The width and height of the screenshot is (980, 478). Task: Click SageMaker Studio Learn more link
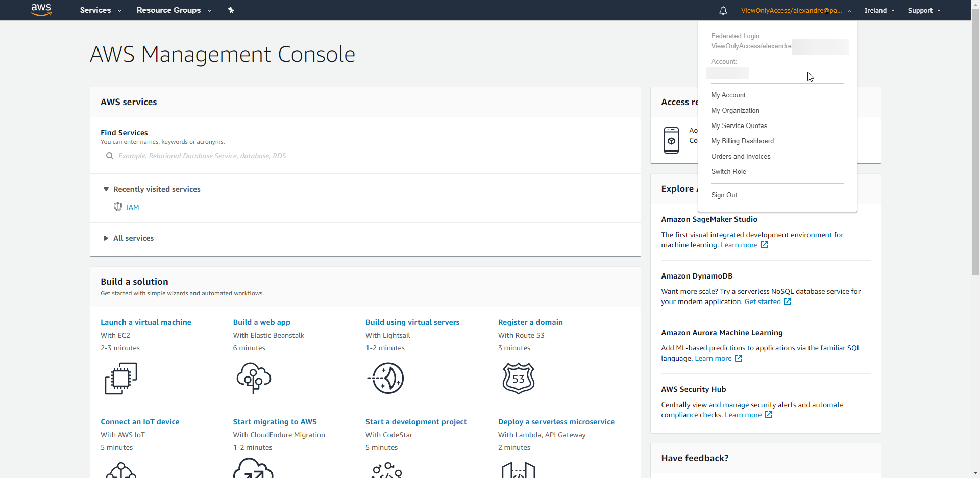tap(739, 245)
